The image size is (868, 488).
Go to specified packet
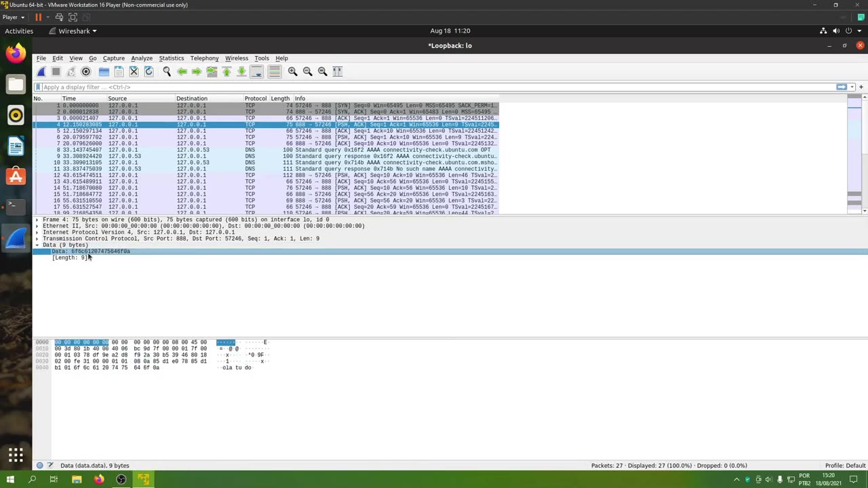[x=212, y=71]
